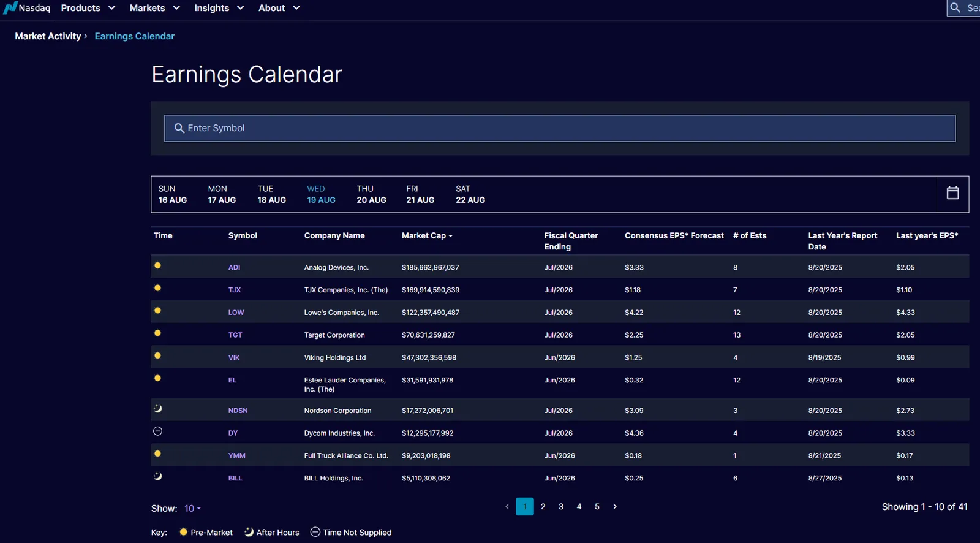Open the Market Activity breadcrumb link
Image resolution: width=980 pixels, height=543 pixels.
tap(48, 36)
